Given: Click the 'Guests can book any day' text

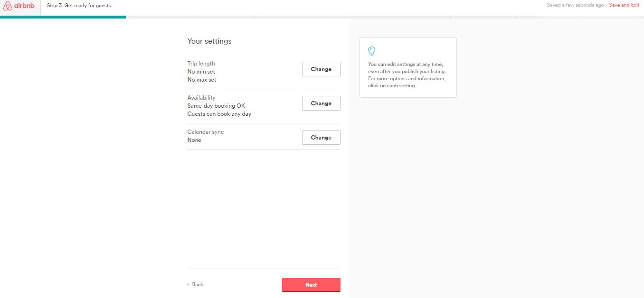Looking at the screenshot, I should 219,114.
